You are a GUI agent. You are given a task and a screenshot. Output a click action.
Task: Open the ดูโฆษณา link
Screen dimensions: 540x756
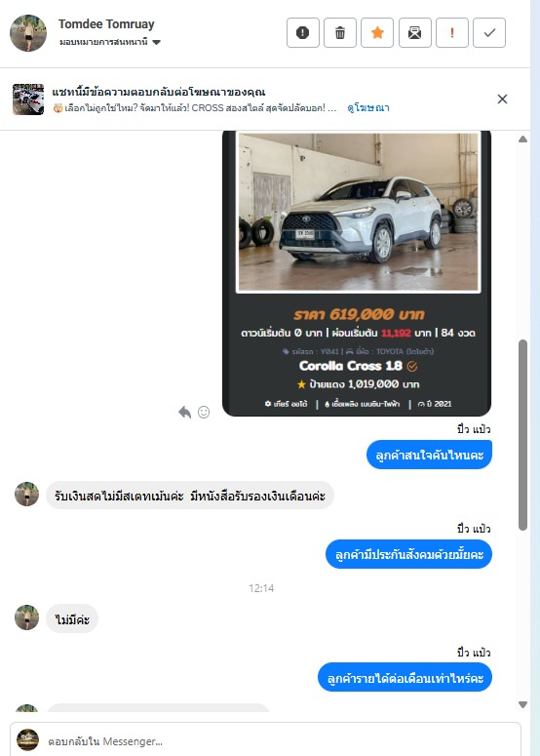[x=368, y=108]
